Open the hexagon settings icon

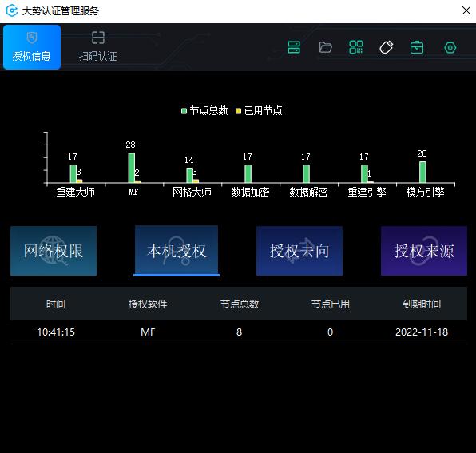pos(450,48)
